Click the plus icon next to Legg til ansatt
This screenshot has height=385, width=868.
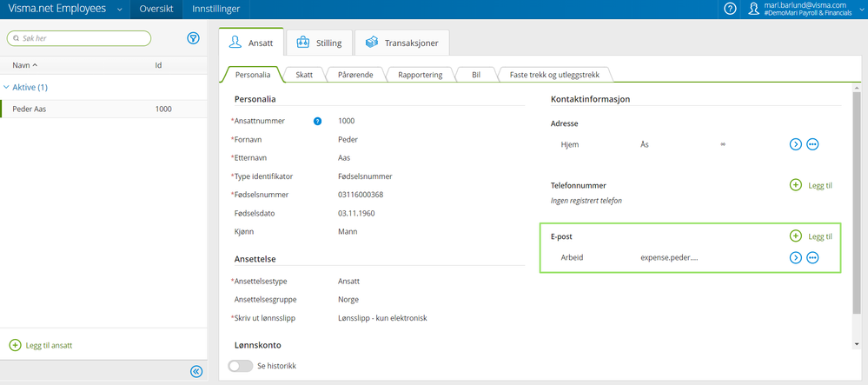(x=15, y=345)
